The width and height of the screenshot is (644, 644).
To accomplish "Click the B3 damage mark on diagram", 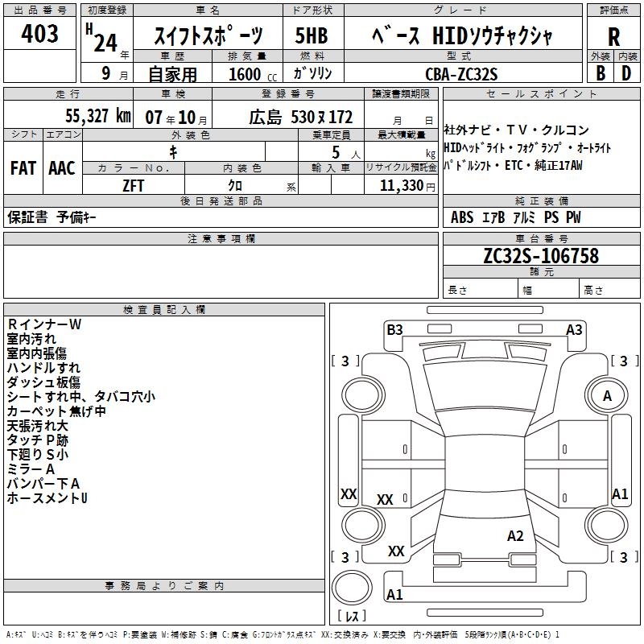I will [394, 330].
